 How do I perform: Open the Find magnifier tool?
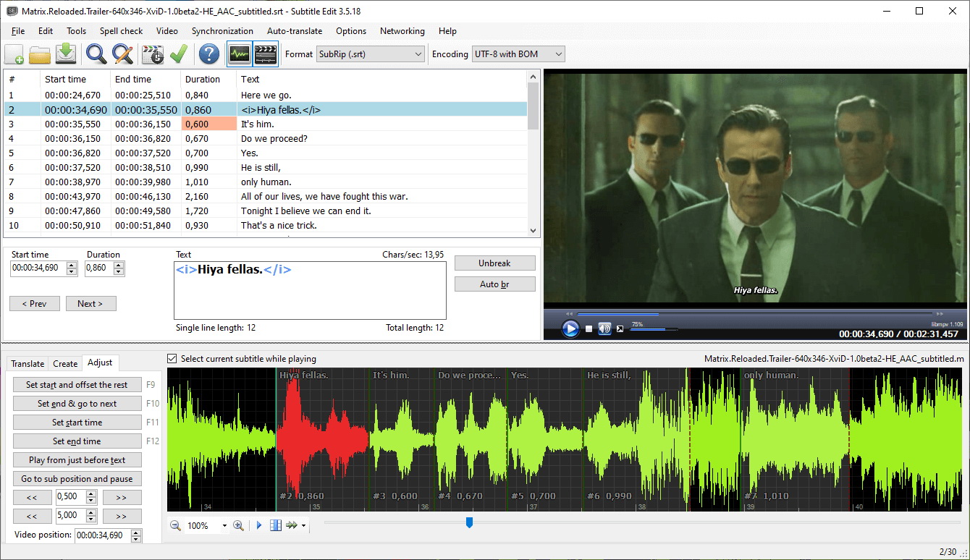point(96,54)
